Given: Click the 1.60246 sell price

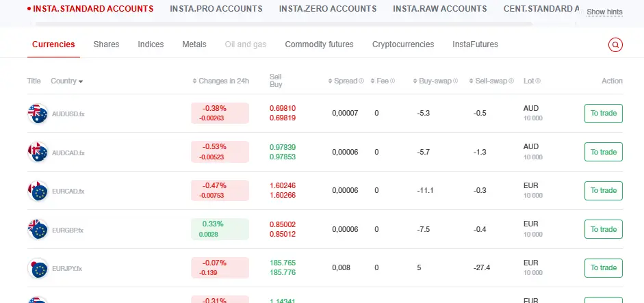Looking at the screenshot, I should click(283, 185).
